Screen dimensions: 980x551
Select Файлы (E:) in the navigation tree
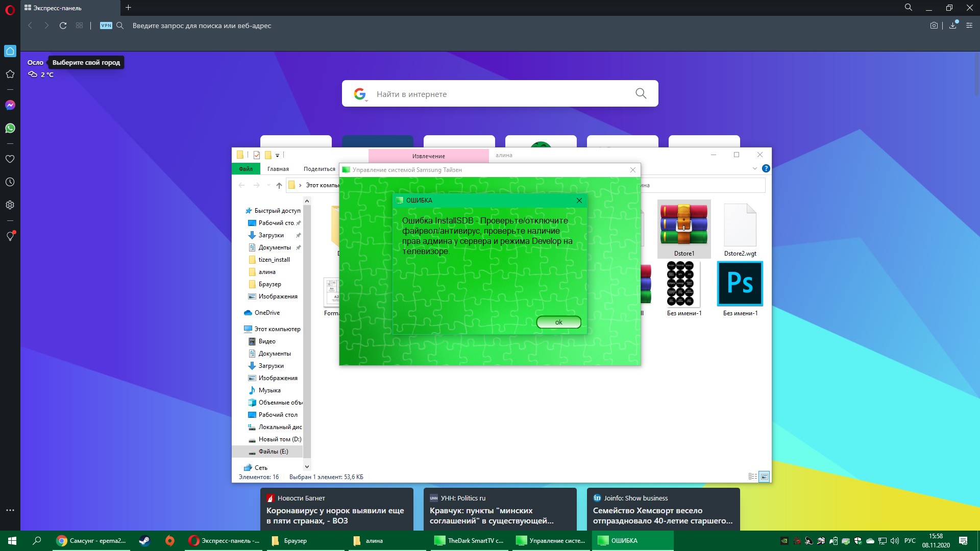tap(273, 452)
